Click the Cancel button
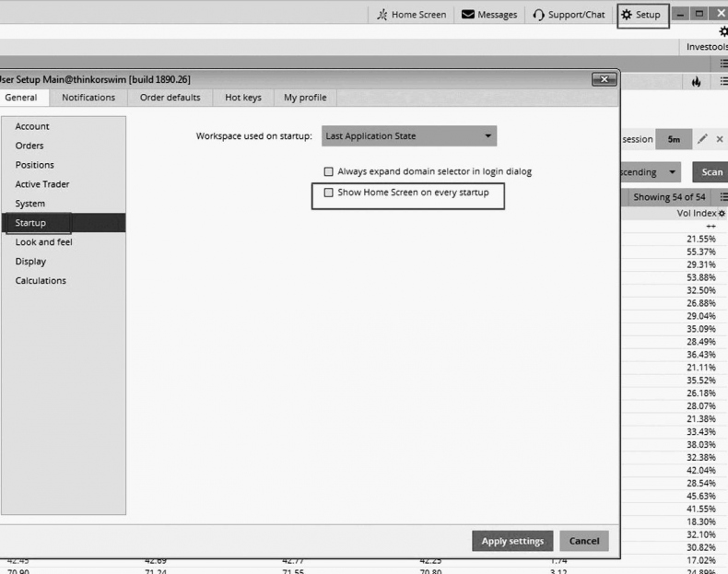The height and width of the screenshot is (574, 728). (x=583, y=541)
